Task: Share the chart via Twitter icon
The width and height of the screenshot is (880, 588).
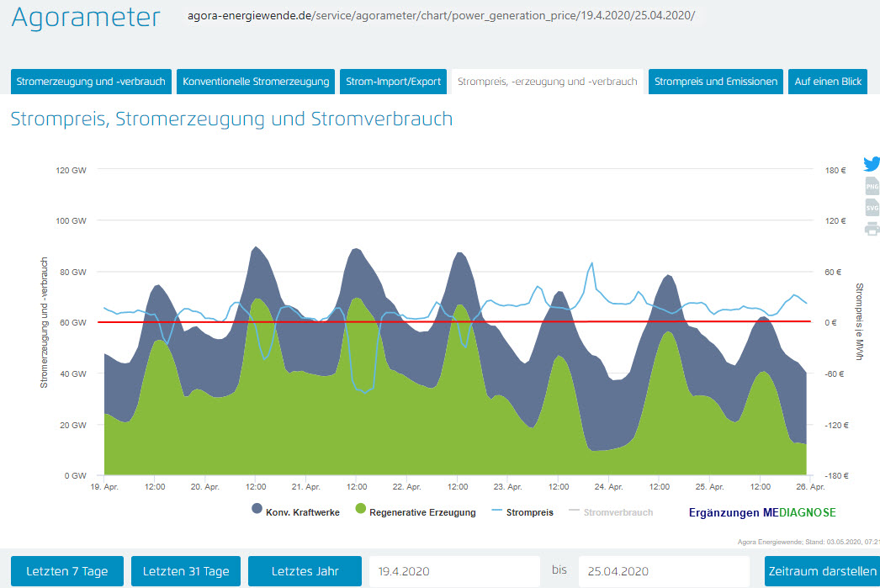Action: click(x=872, y=164)
